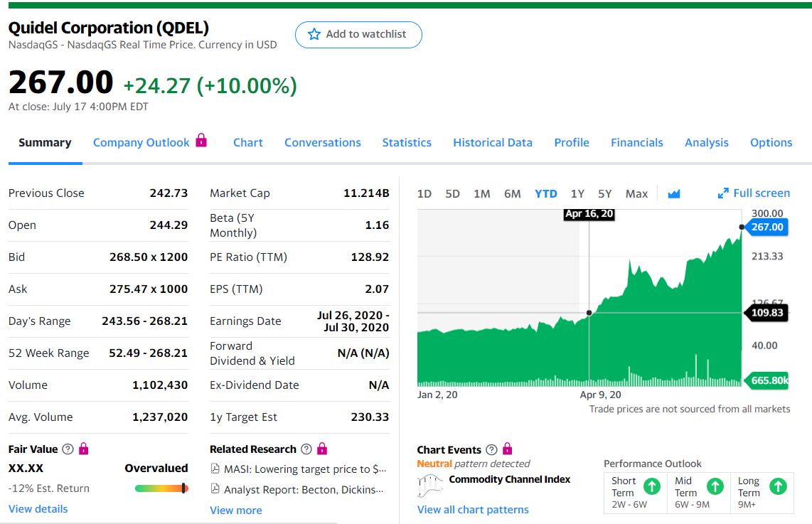The image size is (812, 524).
Task: Click the PE Ratio value 128.92
Action: tap(370, 257)
